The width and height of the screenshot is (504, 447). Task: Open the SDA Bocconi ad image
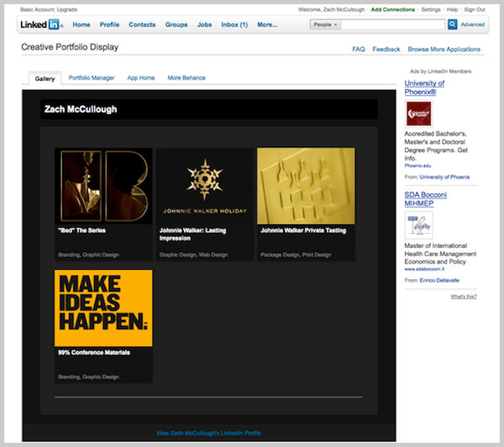pos(418,225)
